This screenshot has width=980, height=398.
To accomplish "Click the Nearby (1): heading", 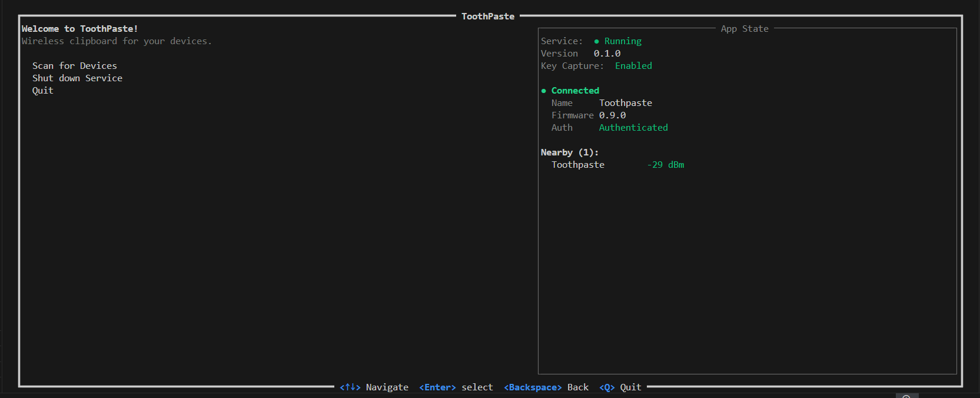I will tap(569, 152).
